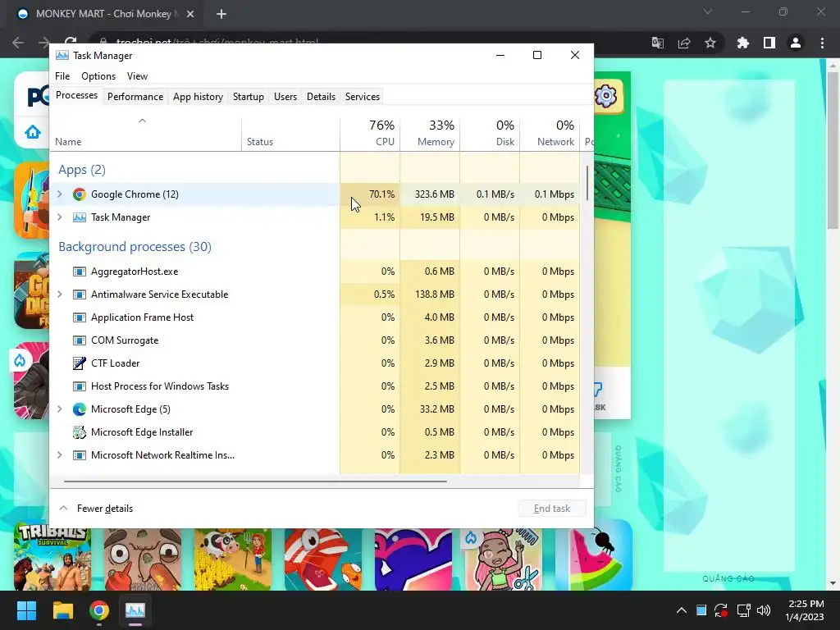Click the website home icon
This screenshot has width=840, height=630.
(33, 132)
